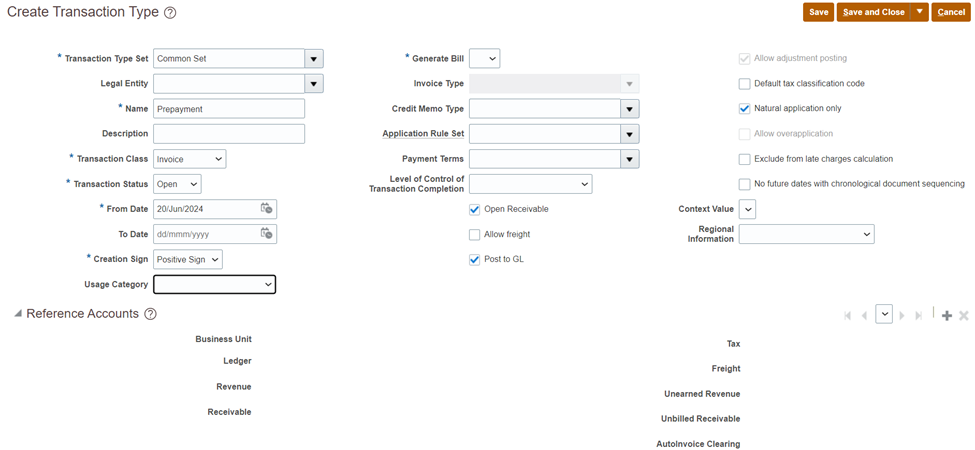
Task: Check No future dates with chronological sequencing
Action: click(x=744, y=185)
